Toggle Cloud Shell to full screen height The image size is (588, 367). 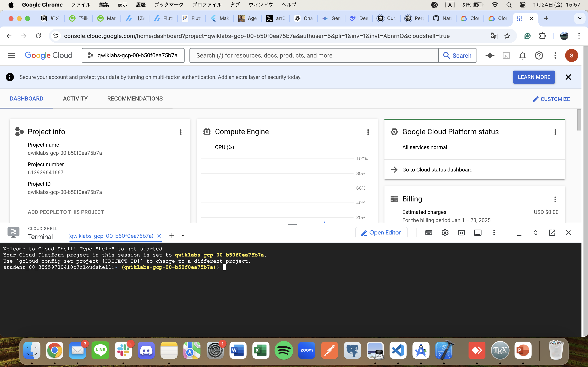[536, 232]
